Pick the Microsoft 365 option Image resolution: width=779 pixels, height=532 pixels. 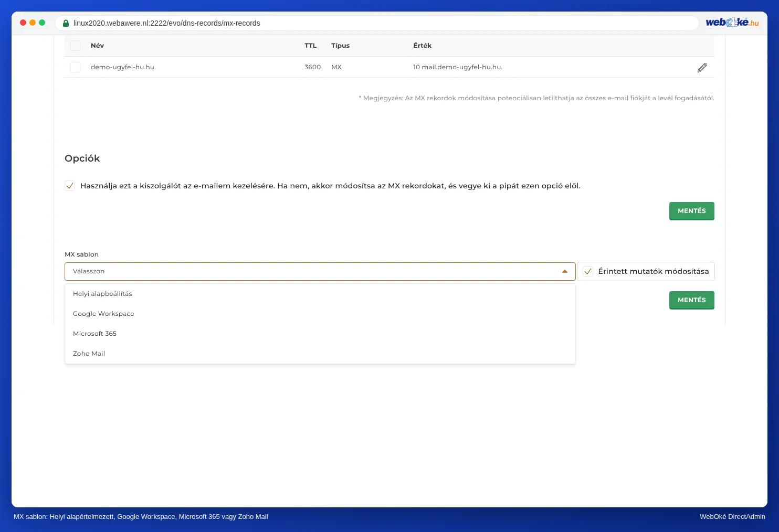coord(320,334)
